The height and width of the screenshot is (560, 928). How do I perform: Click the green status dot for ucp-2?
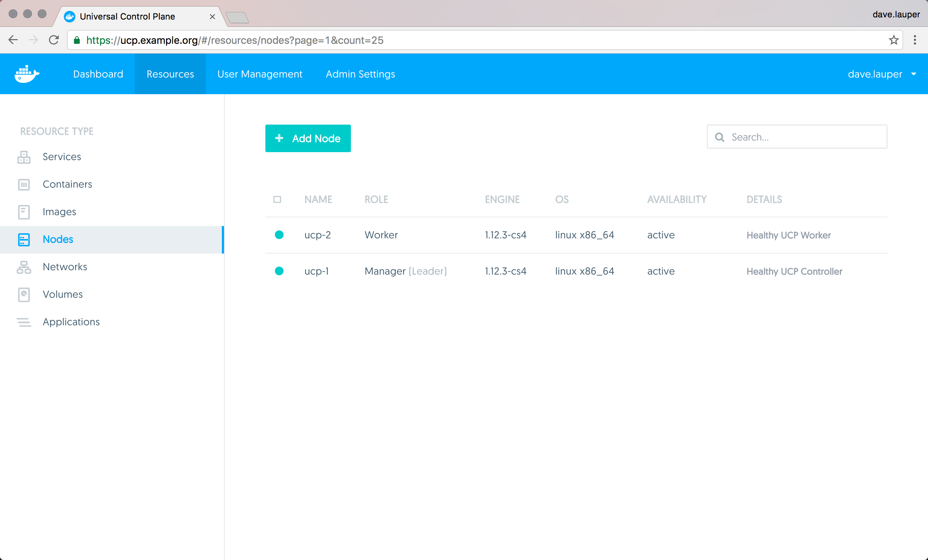pos(279,234)
